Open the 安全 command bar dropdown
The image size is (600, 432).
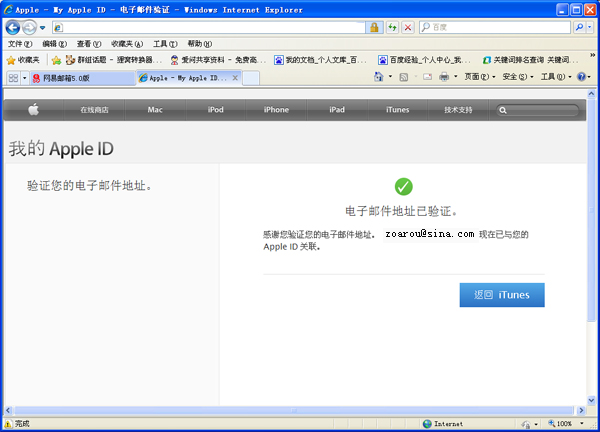pos(518,77)
